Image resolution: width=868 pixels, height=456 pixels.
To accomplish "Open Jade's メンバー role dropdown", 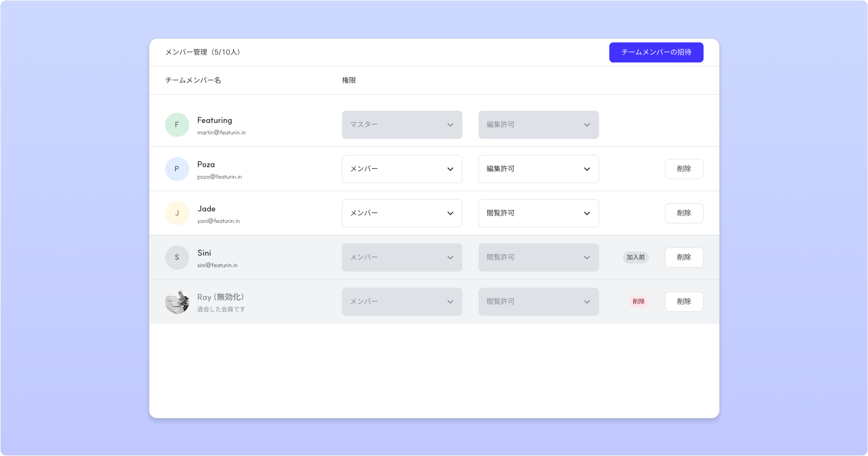I will [402, 213].
